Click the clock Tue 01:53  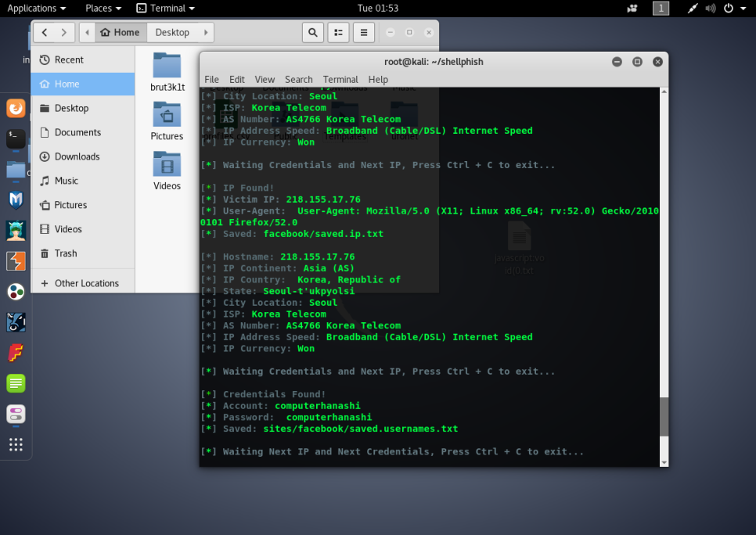[x=378, y=8]
